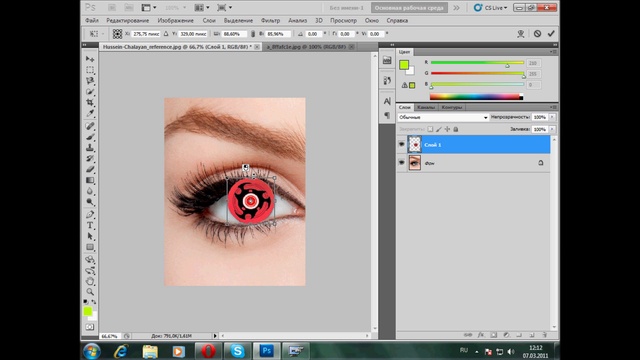
Task: Open blending mode dropdown Обычные
Action: 443,117
